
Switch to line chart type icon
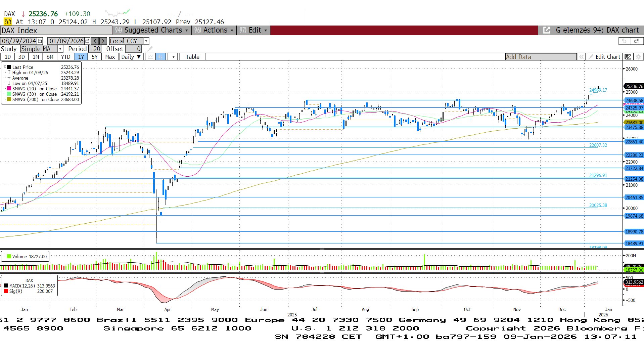pyautogui.click(x=151, y=57)
